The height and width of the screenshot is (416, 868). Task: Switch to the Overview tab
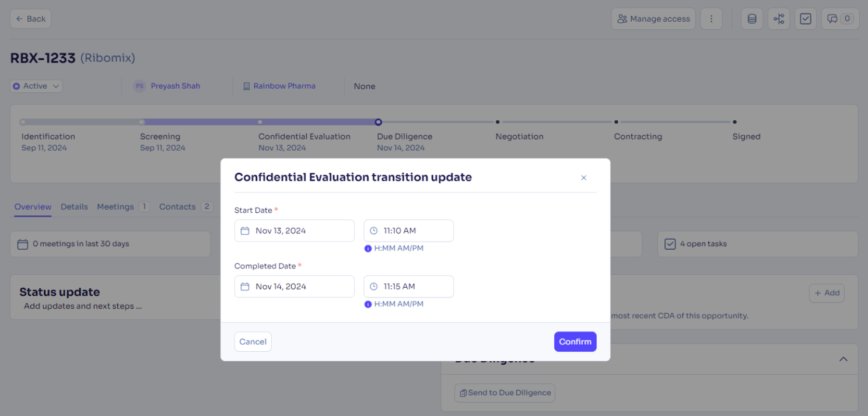[33, 207]
